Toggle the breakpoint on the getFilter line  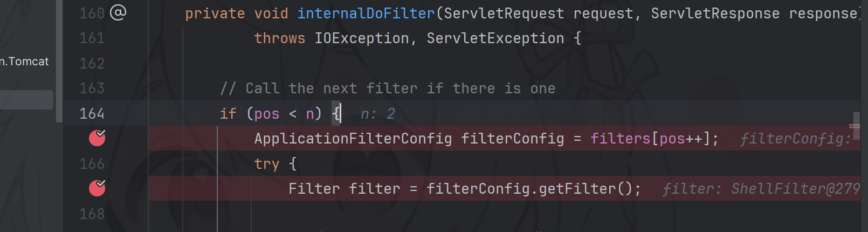(97, 188)
